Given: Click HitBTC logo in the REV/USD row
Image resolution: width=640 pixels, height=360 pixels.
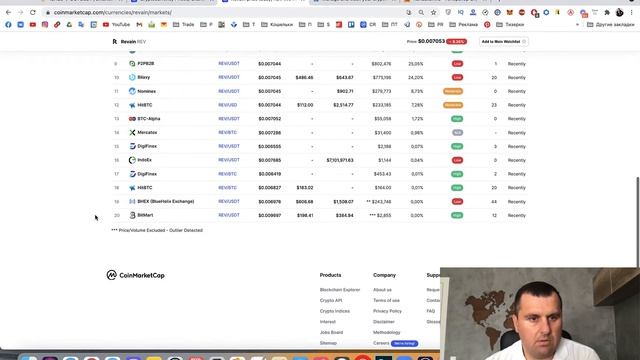Looking at the screenshot, I should click(132, 105).
